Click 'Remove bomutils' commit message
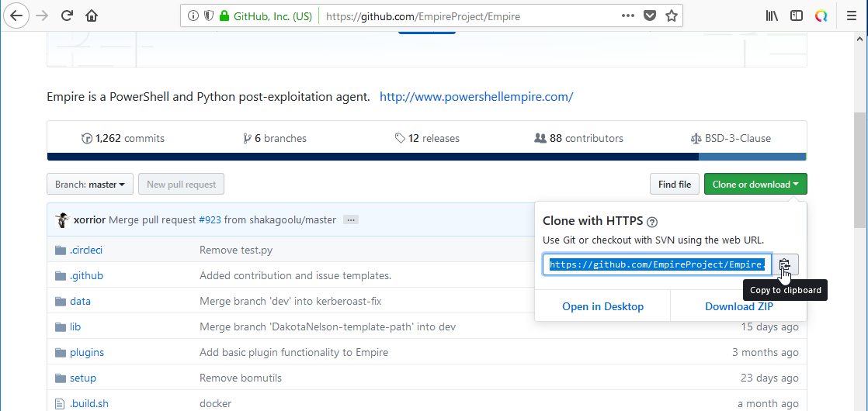The image size is (868, 411). point(241,378)
